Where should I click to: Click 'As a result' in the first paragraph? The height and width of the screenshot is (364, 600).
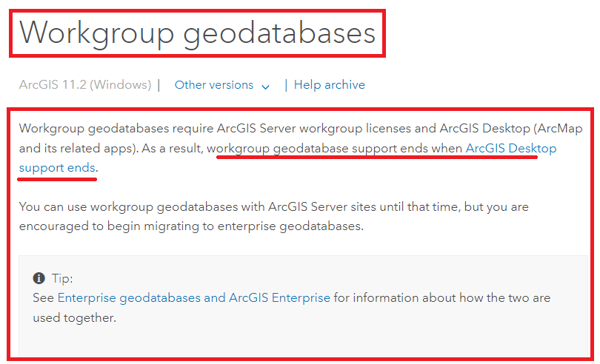pos(172,149)
